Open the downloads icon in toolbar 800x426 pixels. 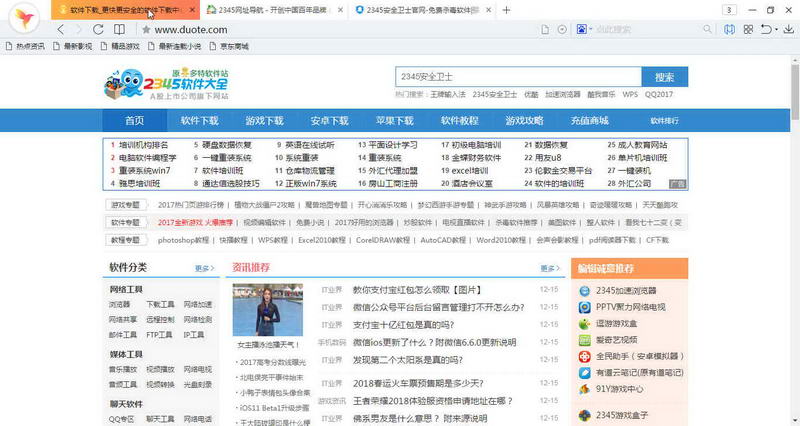click(788, 30)
